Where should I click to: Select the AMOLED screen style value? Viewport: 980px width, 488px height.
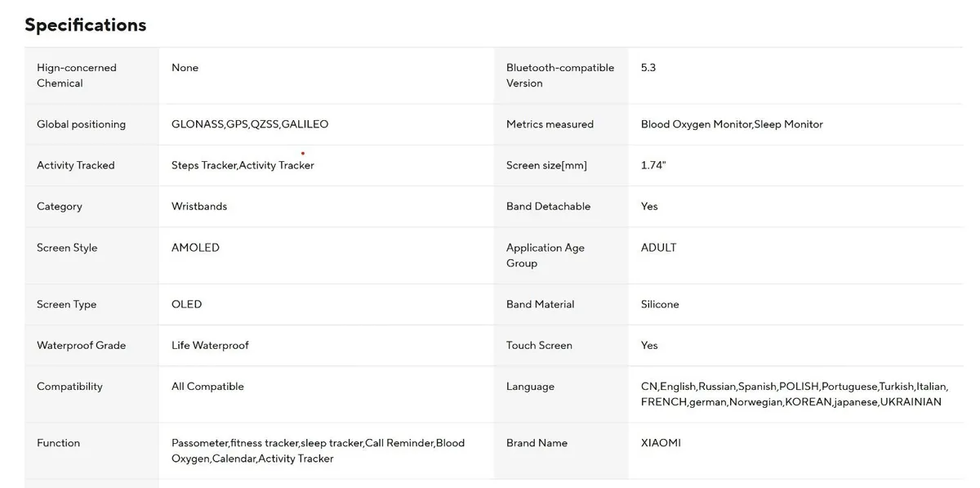pos(195,248)
